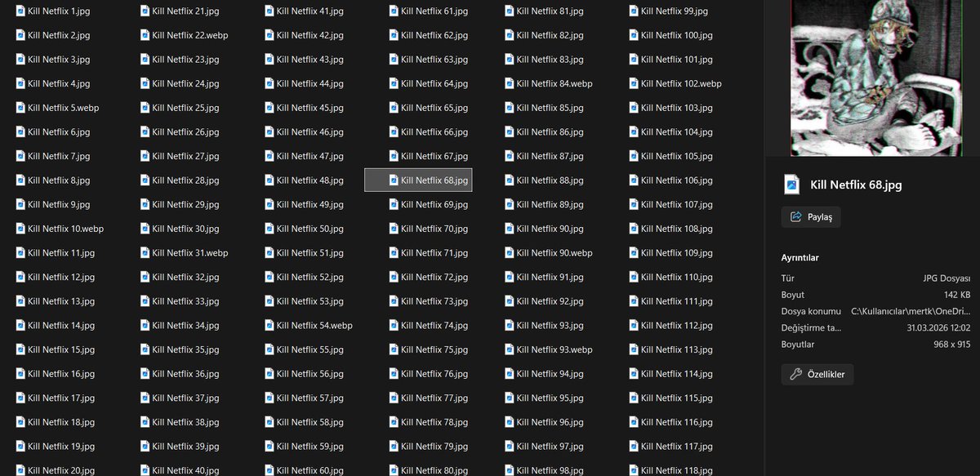
Task: Select the file name Kill Netflix 21.jpg
Action: 185,11
